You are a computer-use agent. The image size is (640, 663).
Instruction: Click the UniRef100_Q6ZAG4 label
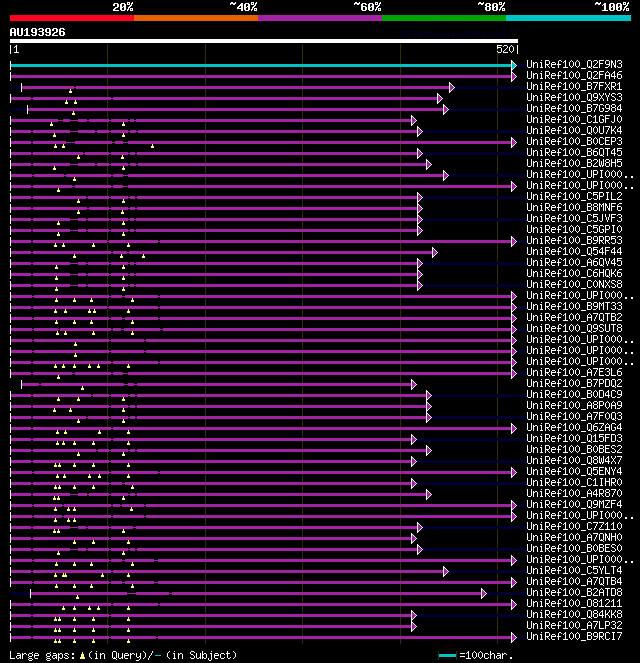coord(574,427)
